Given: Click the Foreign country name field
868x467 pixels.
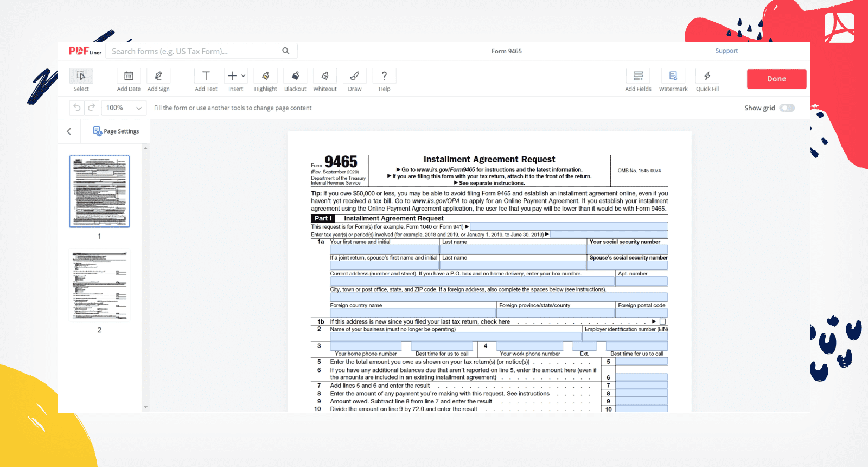Looking at the screenshot, I should [x=413, y=313].
